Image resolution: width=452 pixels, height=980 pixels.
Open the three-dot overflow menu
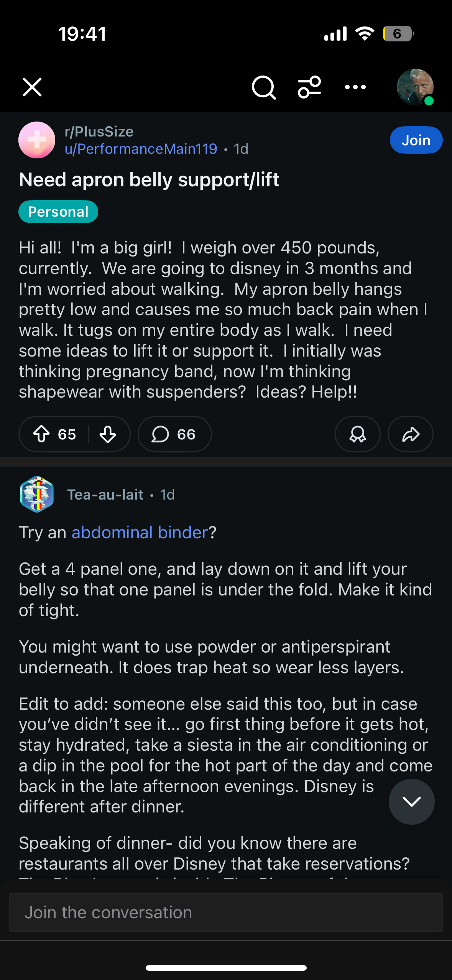point(355,87)
